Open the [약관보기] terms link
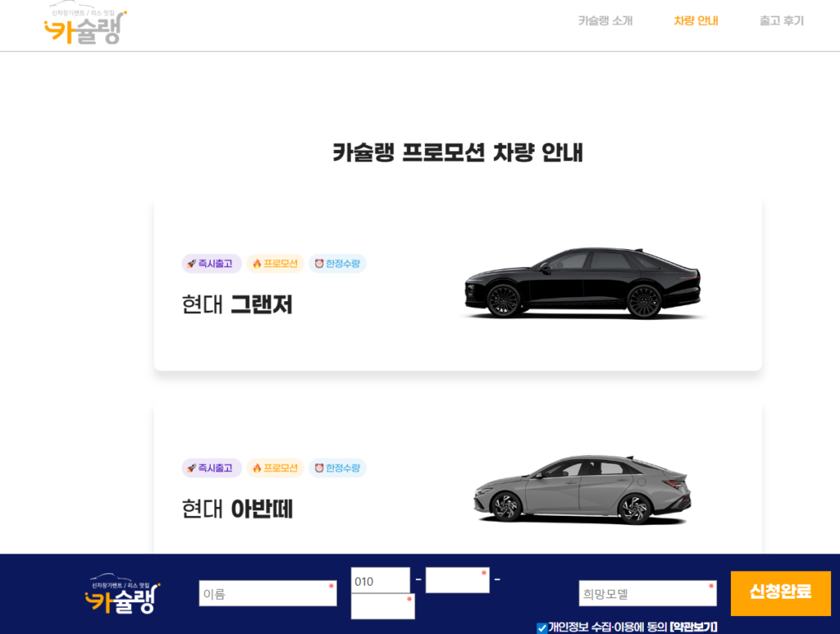Screen dimensions: 840x634 [693, 627]
